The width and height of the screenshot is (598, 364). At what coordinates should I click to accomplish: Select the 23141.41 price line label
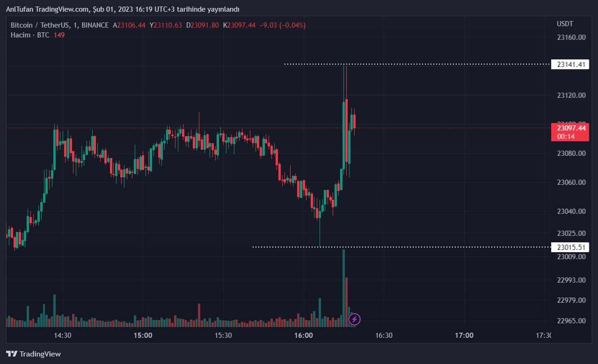point(571,65)
